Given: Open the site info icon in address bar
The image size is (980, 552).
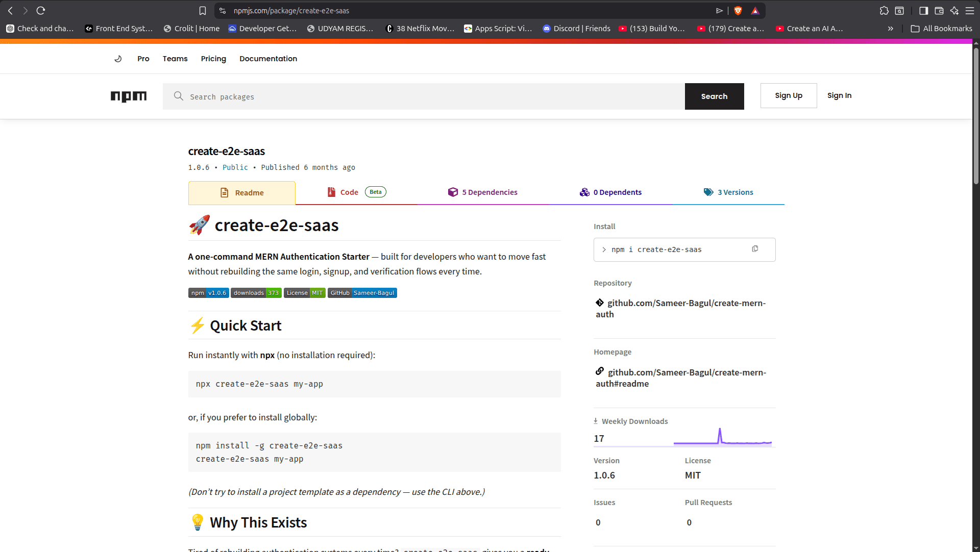Looking at the screenshot, I should point(223,11).
